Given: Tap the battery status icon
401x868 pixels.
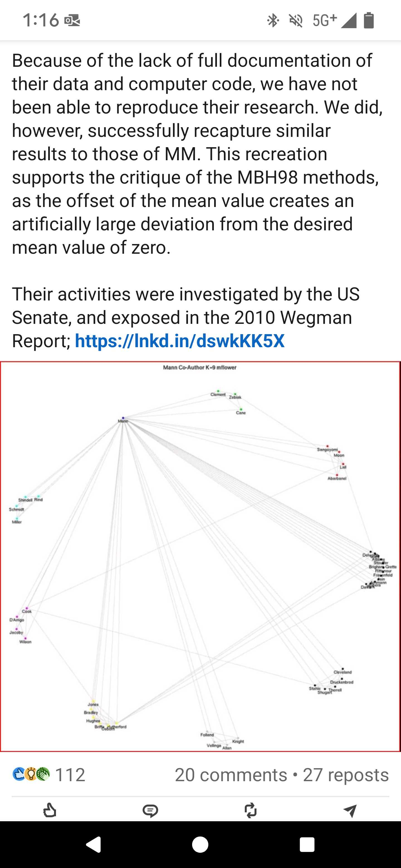Looking at the screenshot, I should [x=369, y=20].
